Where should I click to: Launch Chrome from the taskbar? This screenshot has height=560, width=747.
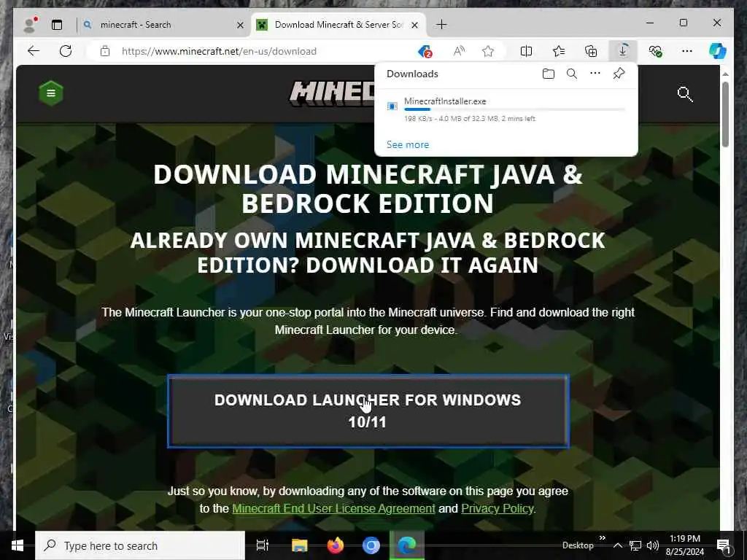371,545
